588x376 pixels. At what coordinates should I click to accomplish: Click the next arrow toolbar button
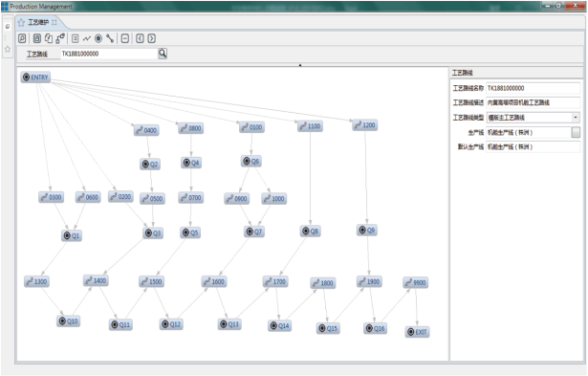click(151, 38)
